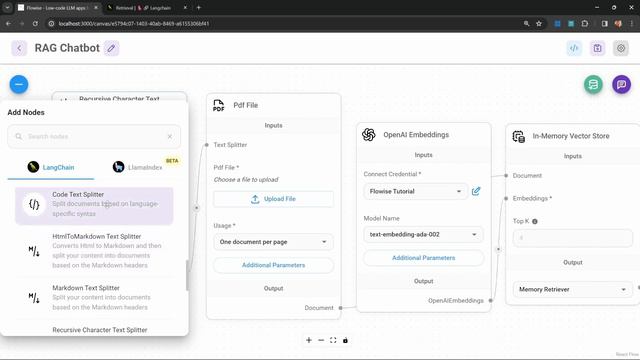
Task: Reload the browser page
Action: pyautogui.click(x=35, y=24)
